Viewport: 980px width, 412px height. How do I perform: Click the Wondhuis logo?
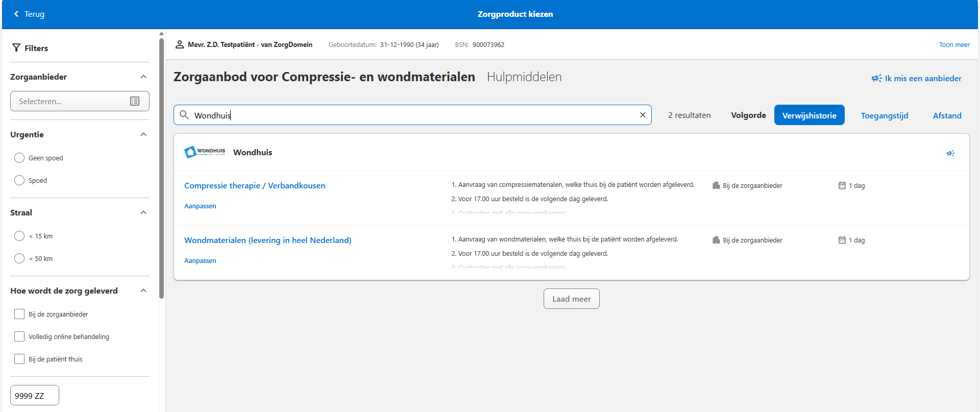pyautogui.click(x=205, y=152)
